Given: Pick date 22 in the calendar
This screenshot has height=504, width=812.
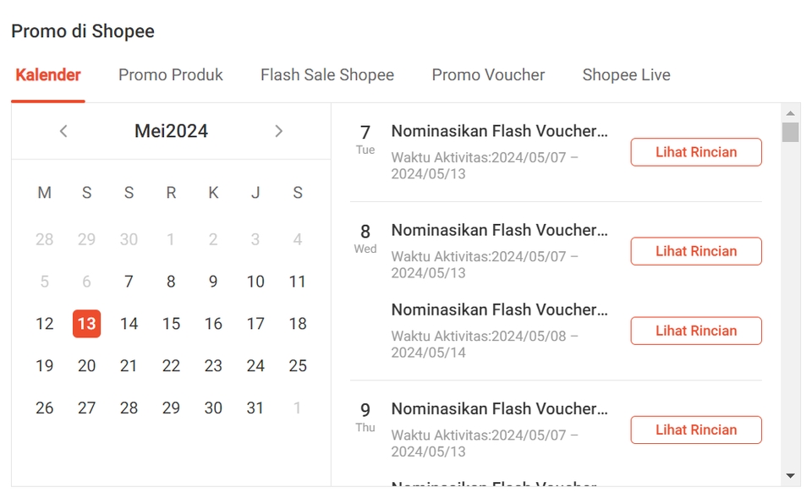Looking at the screenshot, I should [x=171, y=366].
